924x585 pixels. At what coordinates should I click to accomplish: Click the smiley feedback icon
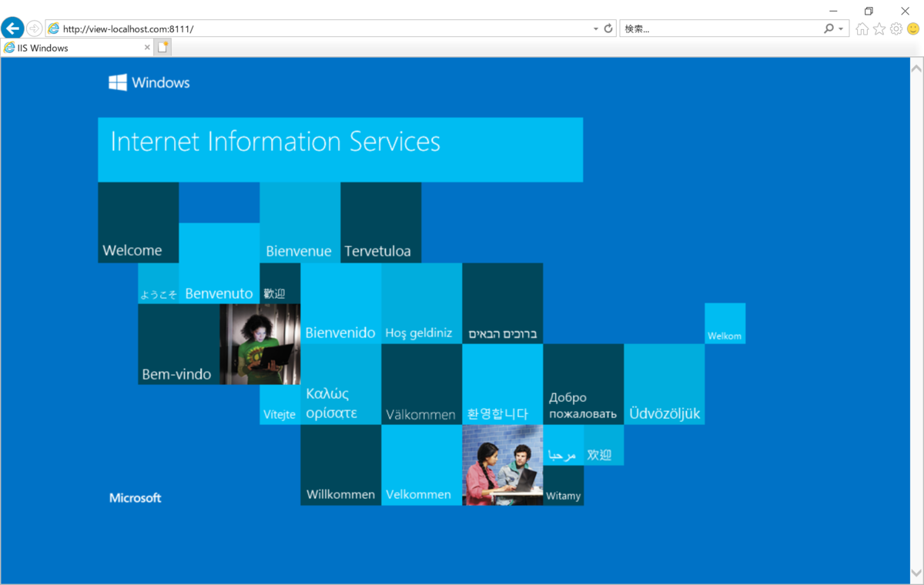(x=913, y=28)
